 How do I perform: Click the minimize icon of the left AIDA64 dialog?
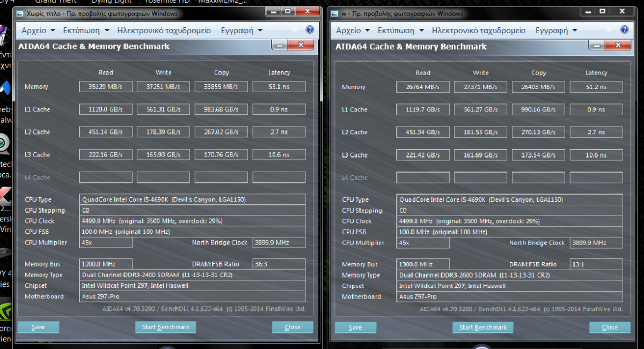point(280,46)
